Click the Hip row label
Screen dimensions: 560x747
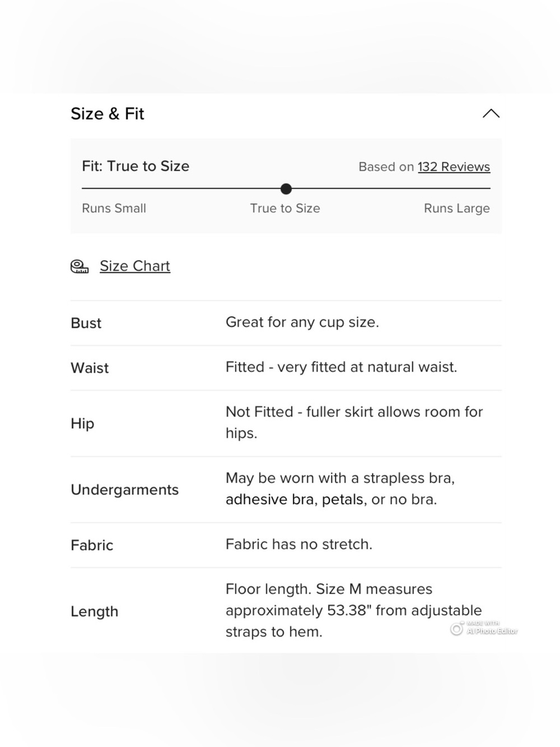point(82,424)
